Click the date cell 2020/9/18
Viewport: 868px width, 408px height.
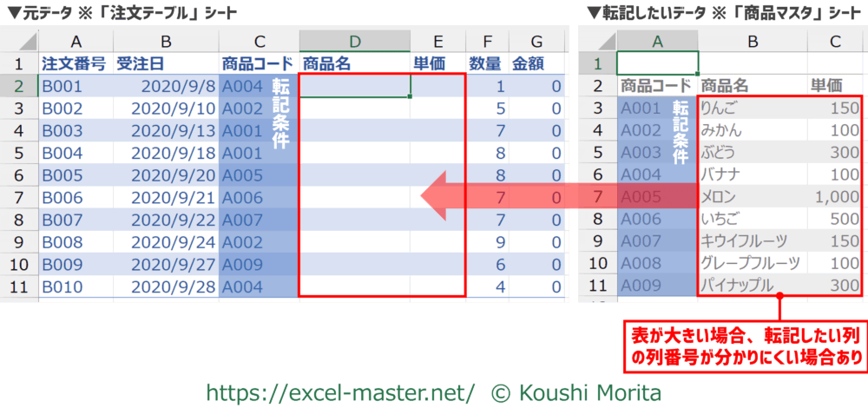[166, 154]
